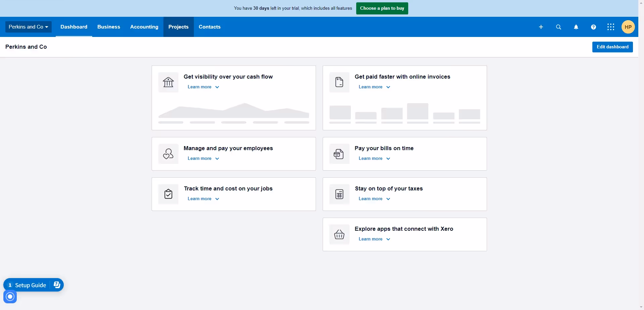This screenshot has height=310, width=644.
Task: Click the bank icon on cash flow card
Action: coord(168,82)
